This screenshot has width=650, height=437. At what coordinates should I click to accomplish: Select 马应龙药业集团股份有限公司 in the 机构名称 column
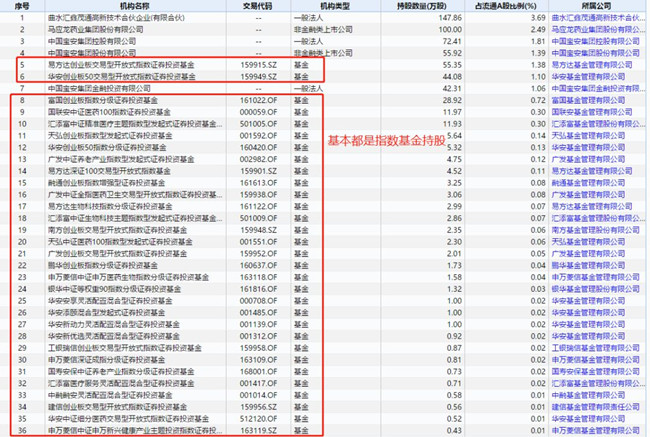coord(95,29)
